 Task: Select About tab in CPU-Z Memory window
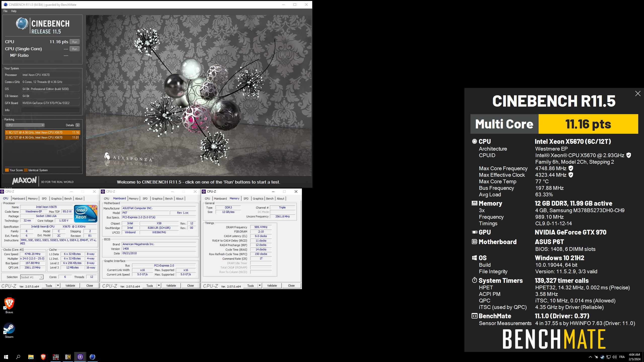coord(280,199)
